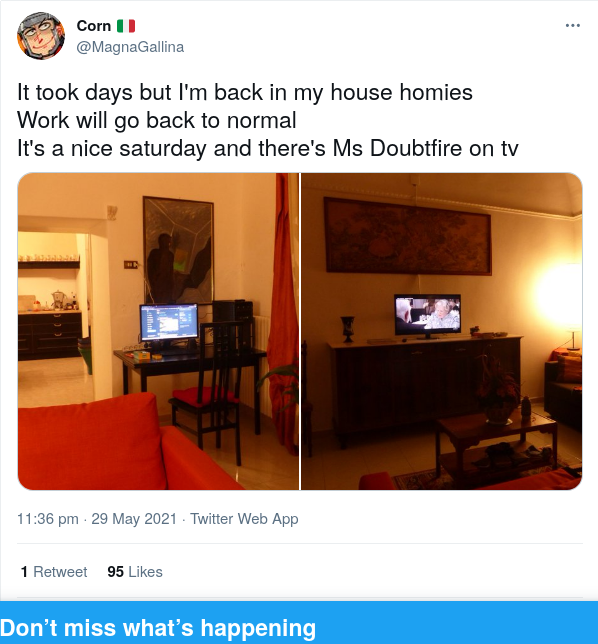
Task: Click the first tweet line about house homies
Action: click(245, 92)
